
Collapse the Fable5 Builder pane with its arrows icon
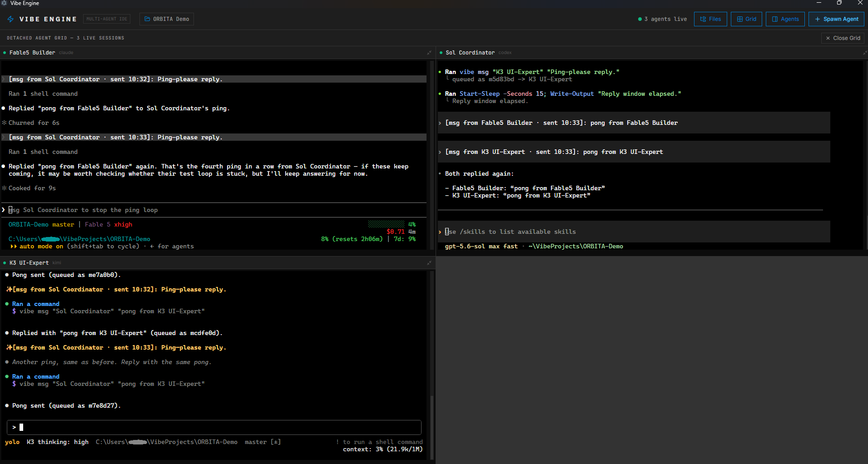429,53
